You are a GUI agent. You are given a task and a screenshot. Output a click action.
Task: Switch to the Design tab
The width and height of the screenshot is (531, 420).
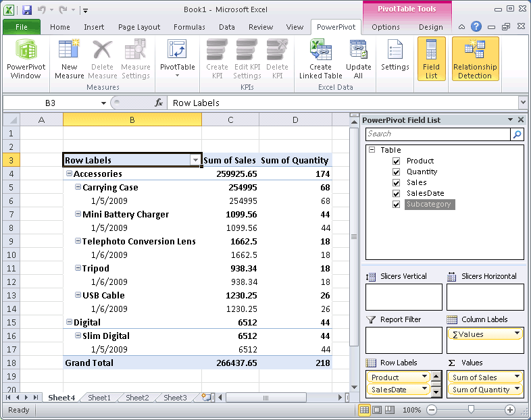[x=431, y=27]
